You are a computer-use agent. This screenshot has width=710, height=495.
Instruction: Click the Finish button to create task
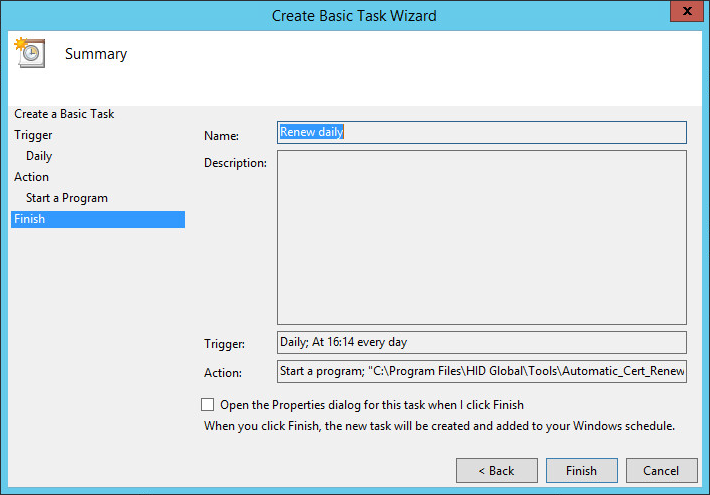click(x=581, y=470)
